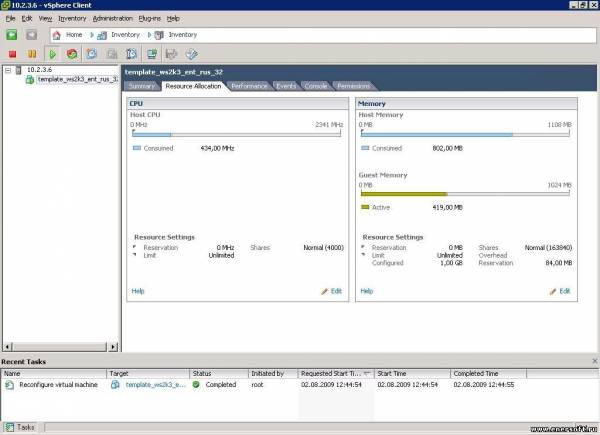Click the 'root' cell in Initiated by column
600x435 pixels.
pos(257,384)
